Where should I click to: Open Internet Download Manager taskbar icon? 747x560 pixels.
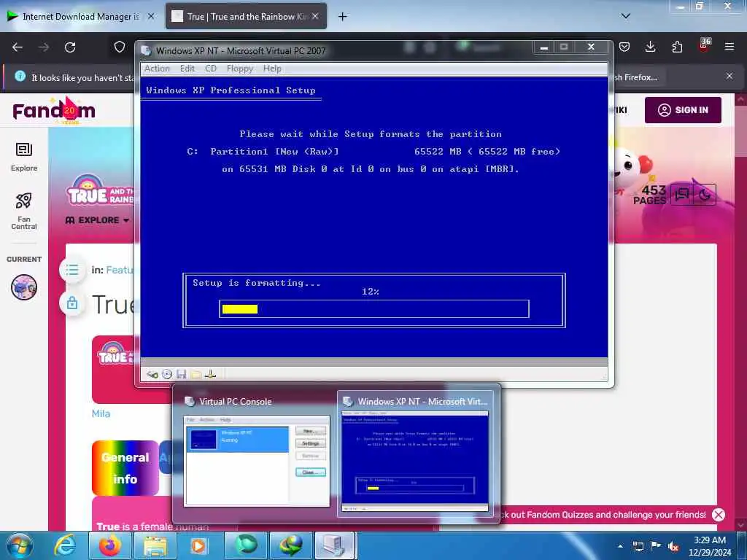291,545
